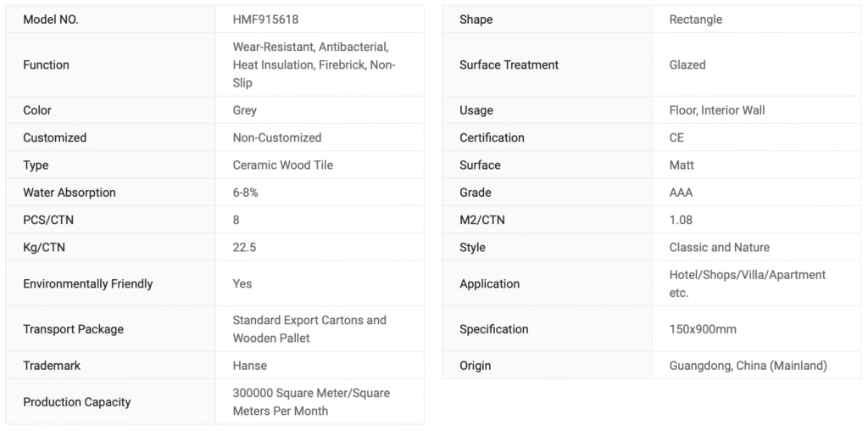This screenshot has width=868, height=431.
Task: Select the 6-8% water absorption value
Action: coord(246,193)
